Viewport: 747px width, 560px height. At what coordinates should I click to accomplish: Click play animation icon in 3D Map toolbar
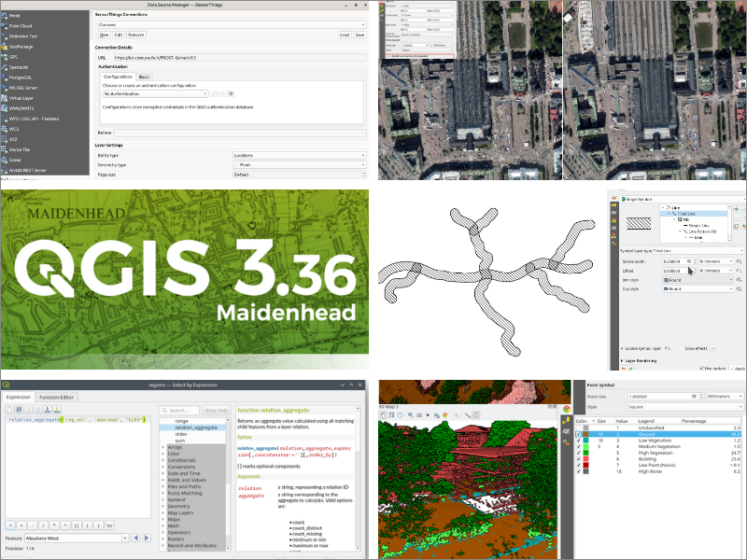[428, 415]
